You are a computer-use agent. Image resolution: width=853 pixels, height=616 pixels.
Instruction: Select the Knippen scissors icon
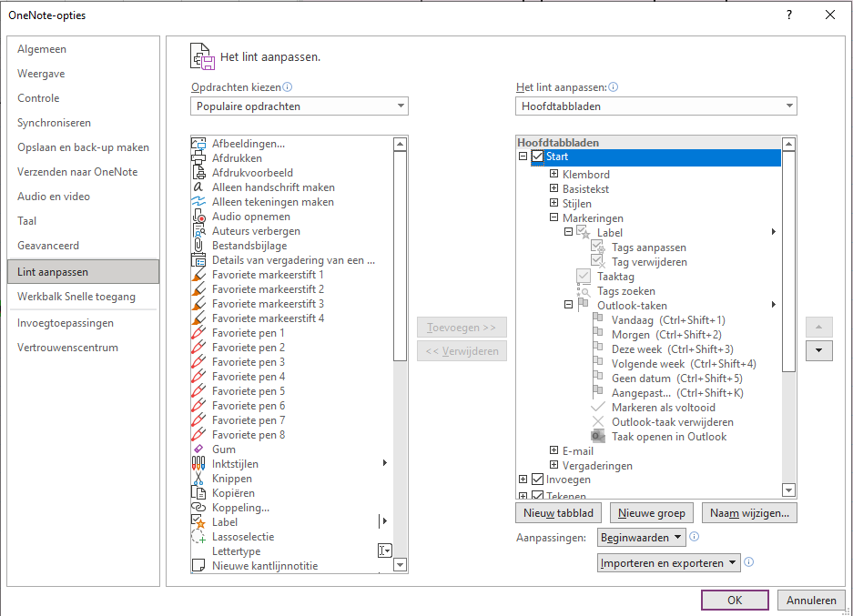198,479
